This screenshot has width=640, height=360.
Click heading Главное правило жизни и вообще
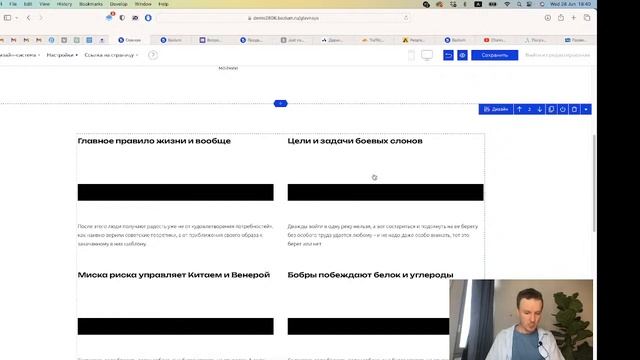coord(154,141)
